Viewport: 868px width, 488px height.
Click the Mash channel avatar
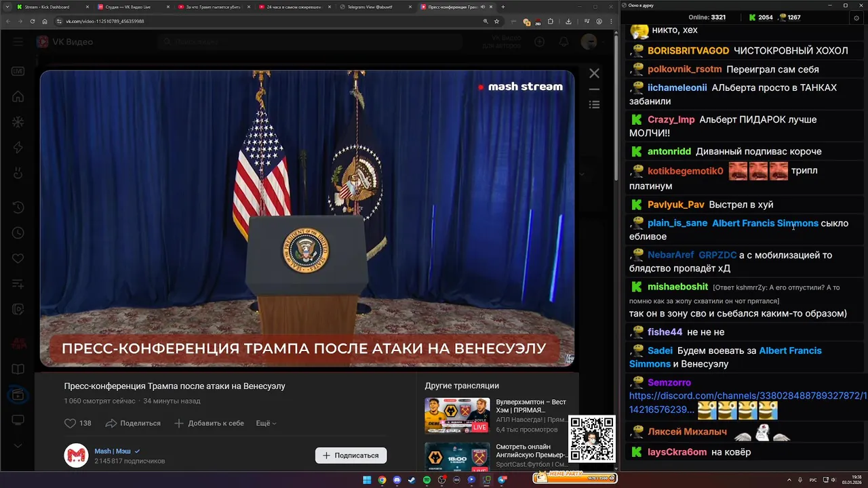coord(76,455)
